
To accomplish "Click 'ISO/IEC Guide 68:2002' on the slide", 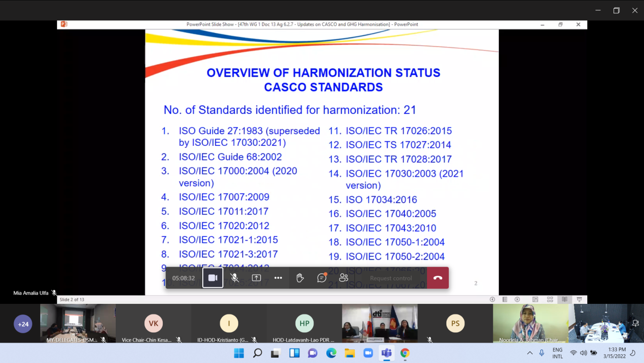I will (x=230, y=157).
